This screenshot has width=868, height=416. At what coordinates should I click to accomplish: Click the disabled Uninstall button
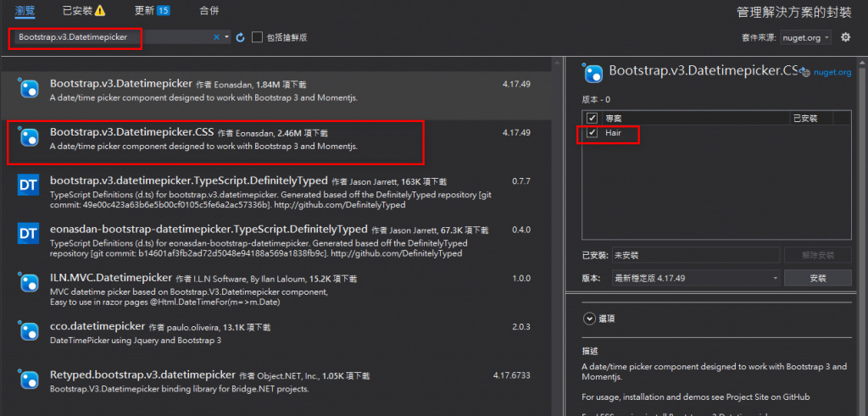818,255
